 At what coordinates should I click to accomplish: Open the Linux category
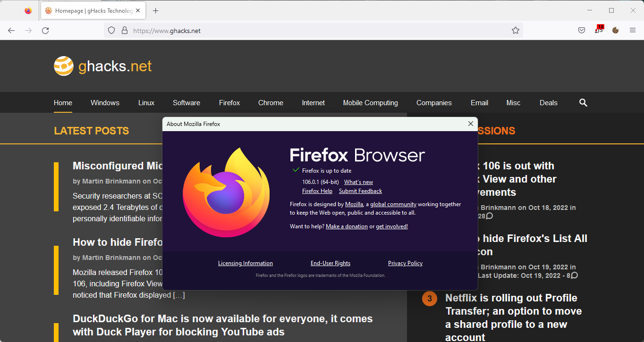click(x=146, y=102)
